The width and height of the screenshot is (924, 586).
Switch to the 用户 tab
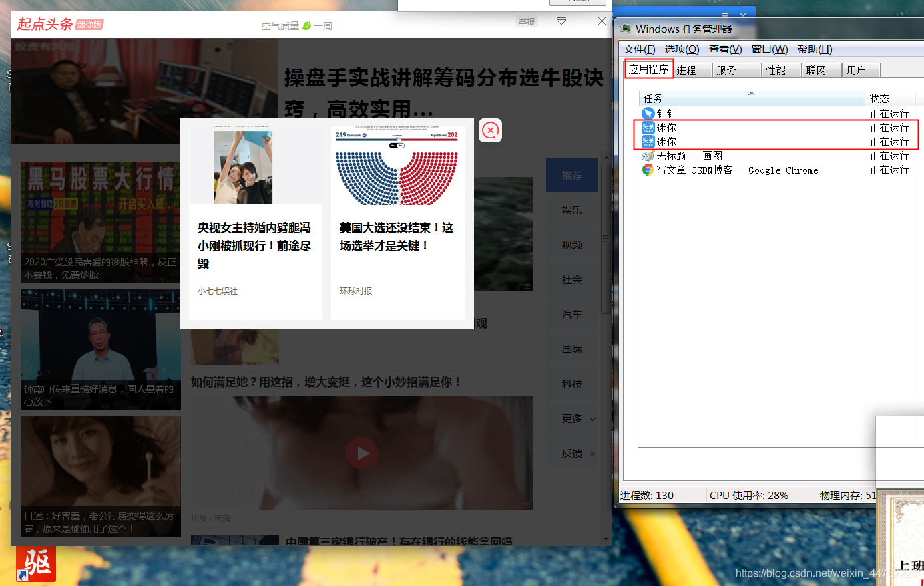pyautogui.click(x=861, y=70)
